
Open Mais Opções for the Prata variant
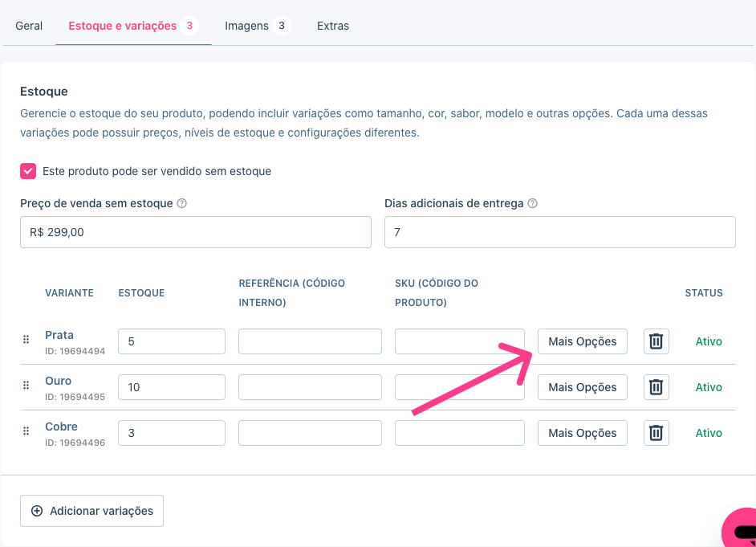(583, 341)
